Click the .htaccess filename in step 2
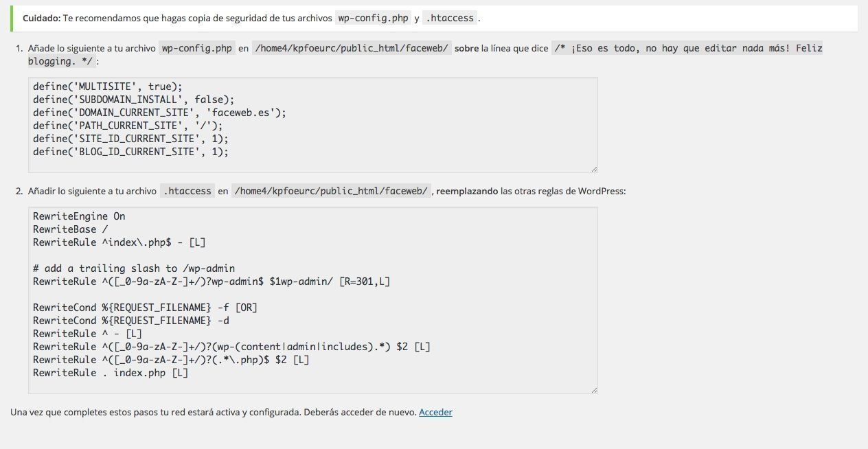The width and height of the screenshot is (868, 449). point(187,192)
